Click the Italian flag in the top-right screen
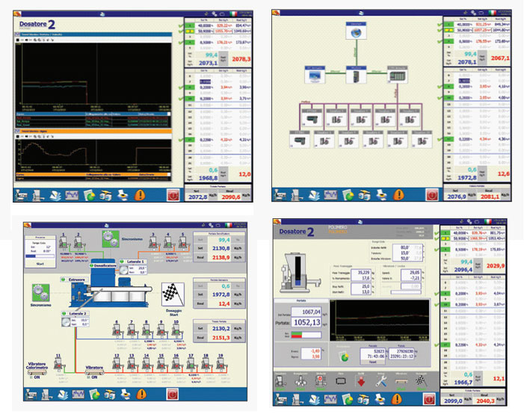The image size is (524, 420). (491, 13)
